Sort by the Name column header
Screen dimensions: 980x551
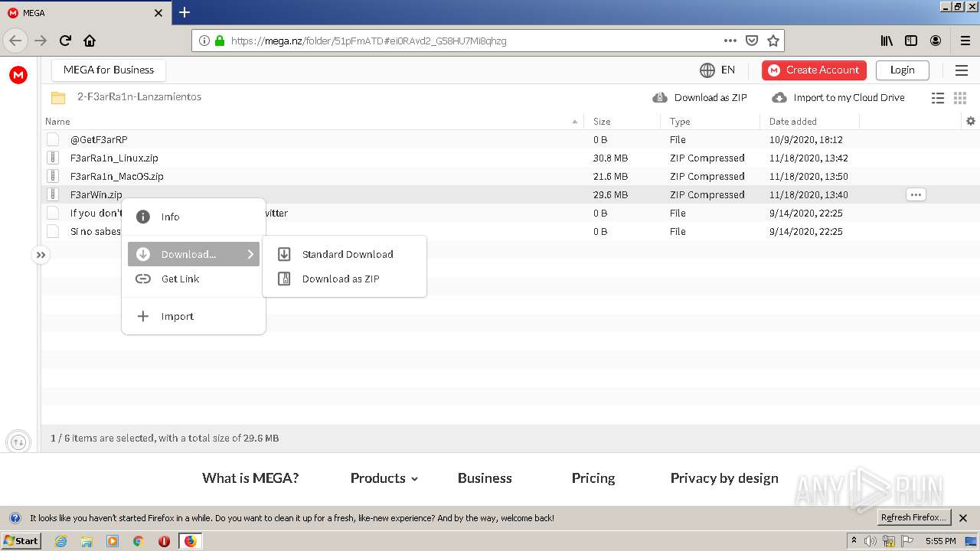pos(57,121)
